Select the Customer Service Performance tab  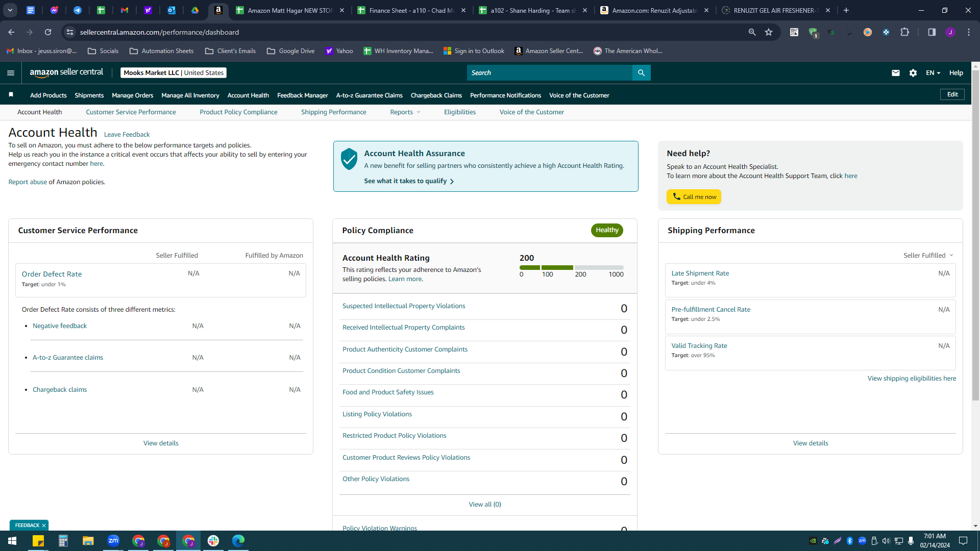[x=131, y=112]
